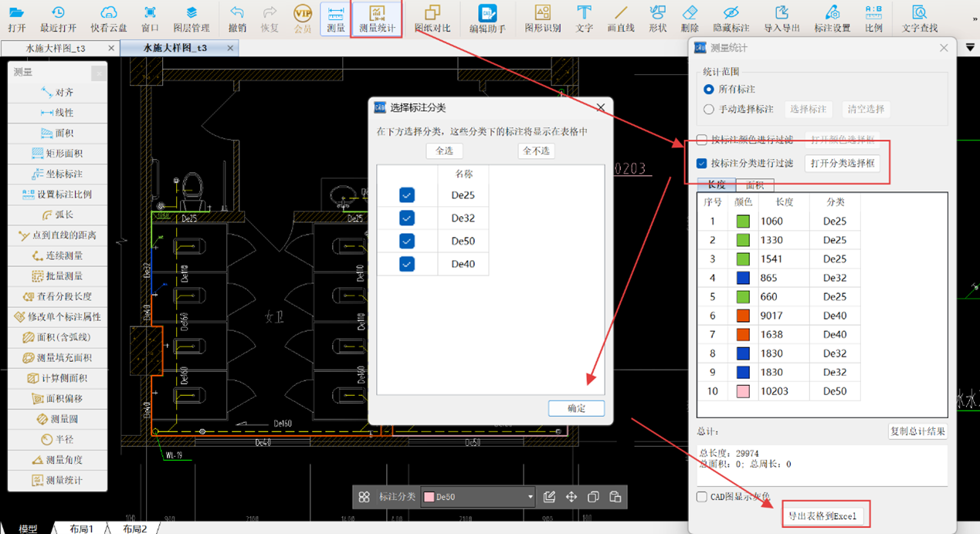Image resolution: width=980 pixels, height=534 pixels.
Task: Open the 快看云盘 cloud drive
Action: click(109, 19)
